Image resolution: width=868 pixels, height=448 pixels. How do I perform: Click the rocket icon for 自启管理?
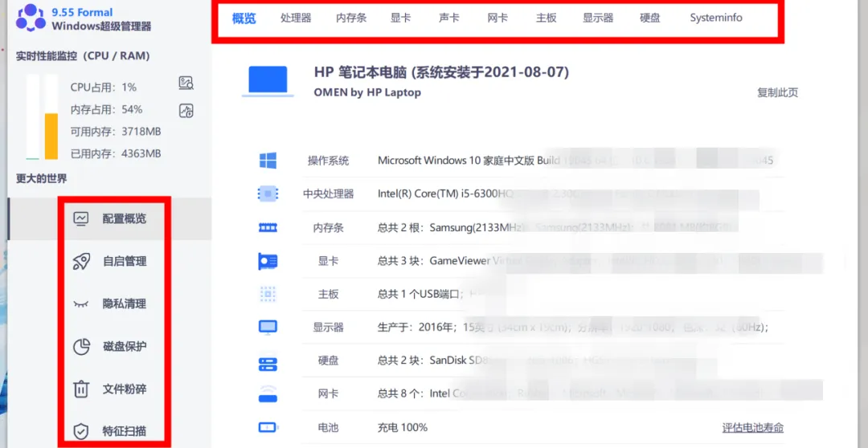81,261
